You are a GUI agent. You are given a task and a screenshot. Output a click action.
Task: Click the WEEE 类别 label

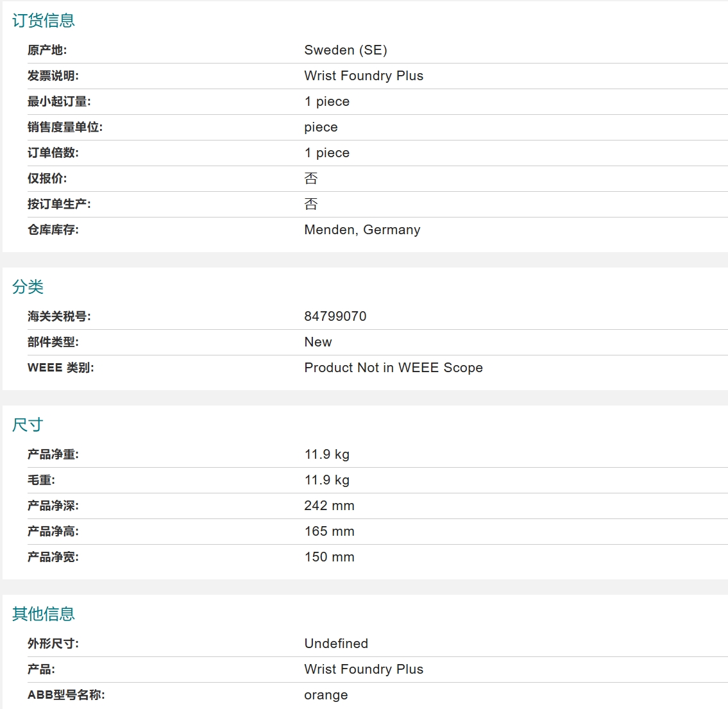pos(60,368)
